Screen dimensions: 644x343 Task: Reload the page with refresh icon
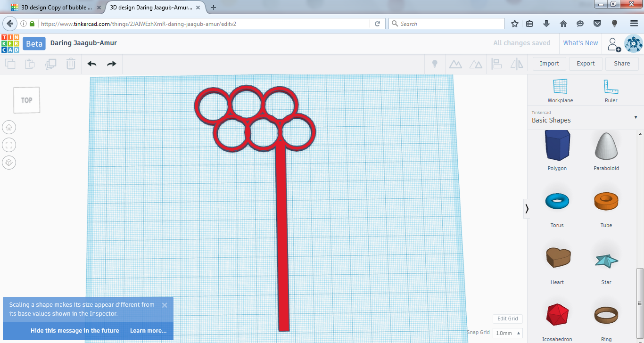pyautogui.click(x=377, y=24)
